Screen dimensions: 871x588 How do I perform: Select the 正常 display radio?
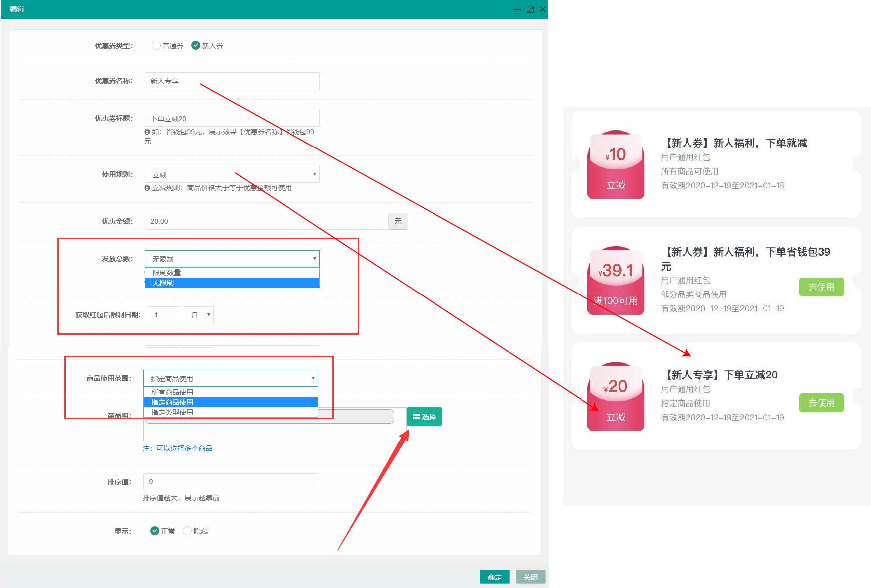click(155, 531)
